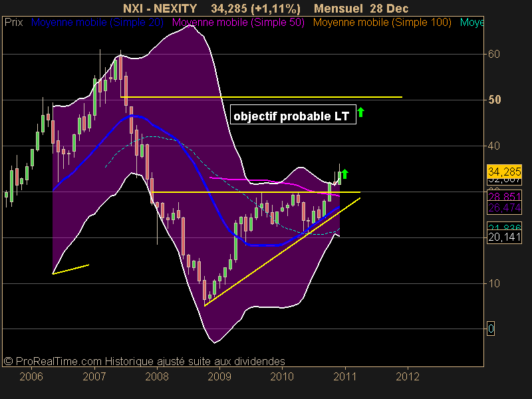Click the 2007 time axis label
Image resolution: width=532 pixels, height=399 pixels.
coord(94,376)
